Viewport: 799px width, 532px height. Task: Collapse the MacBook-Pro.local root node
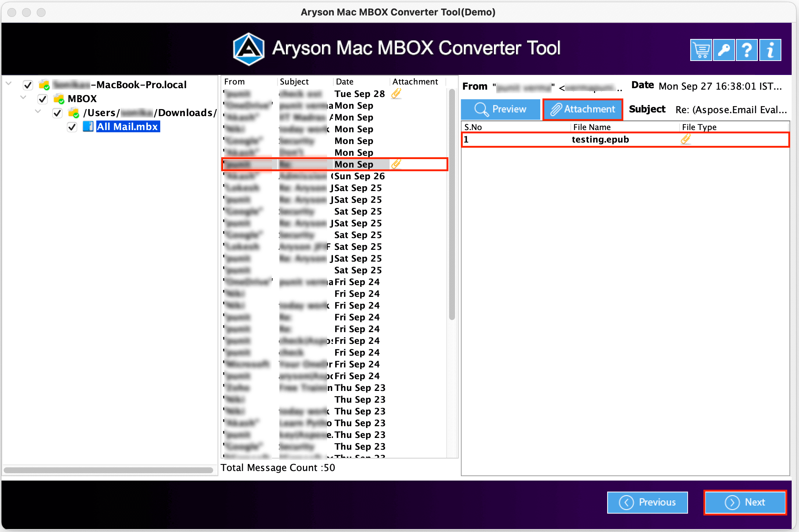(9, 84)
